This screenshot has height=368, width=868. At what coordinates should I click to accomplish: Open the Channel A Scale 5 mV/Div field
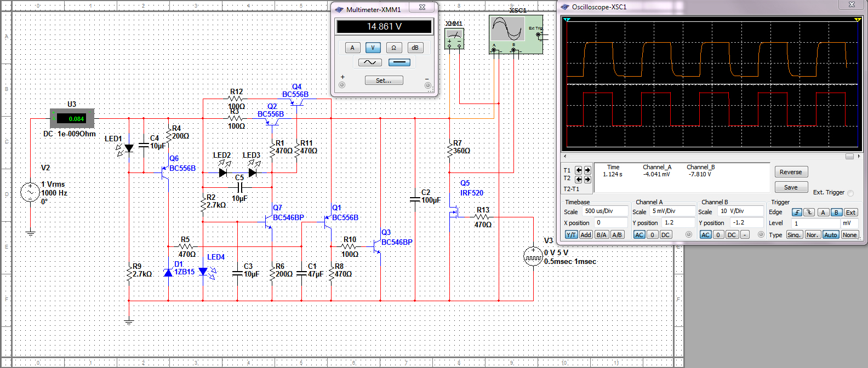click(x=671, y=211)
